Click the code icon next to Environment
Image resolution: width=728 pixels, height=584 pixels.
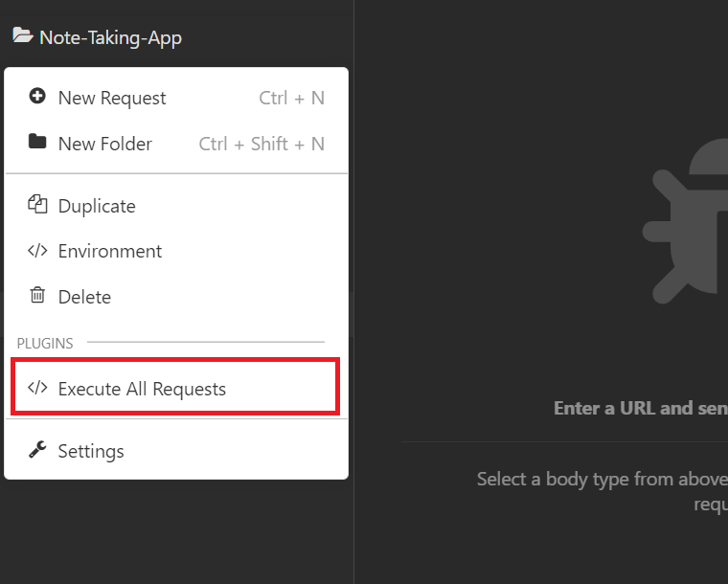[37, 251]
